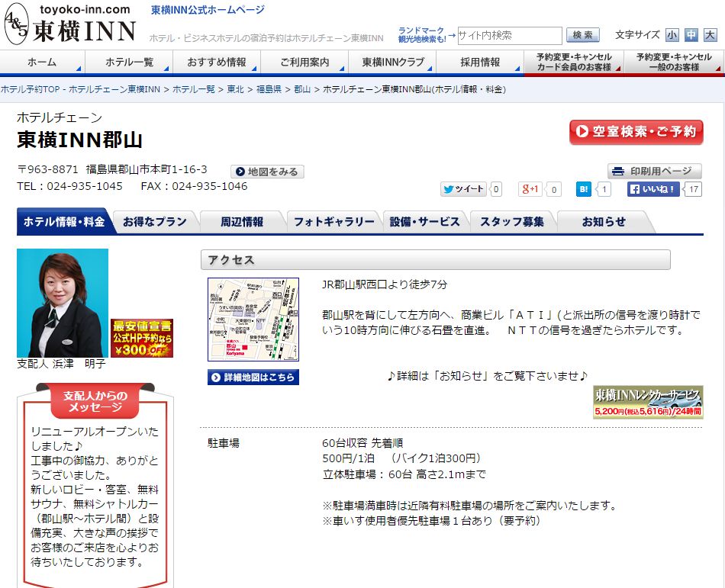Set text size to 中
This screenshot has height=588, width=725.
(691, 35)
